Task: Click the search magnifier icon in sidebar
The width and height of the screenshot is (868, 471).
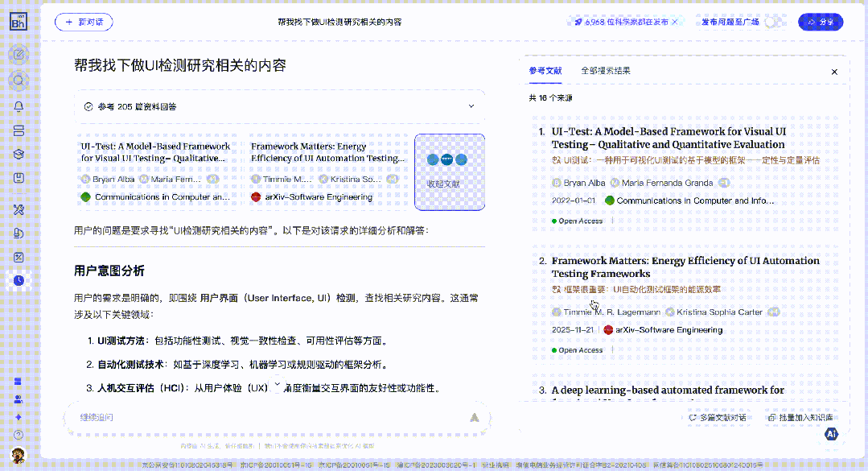Action: click(19, 80)
